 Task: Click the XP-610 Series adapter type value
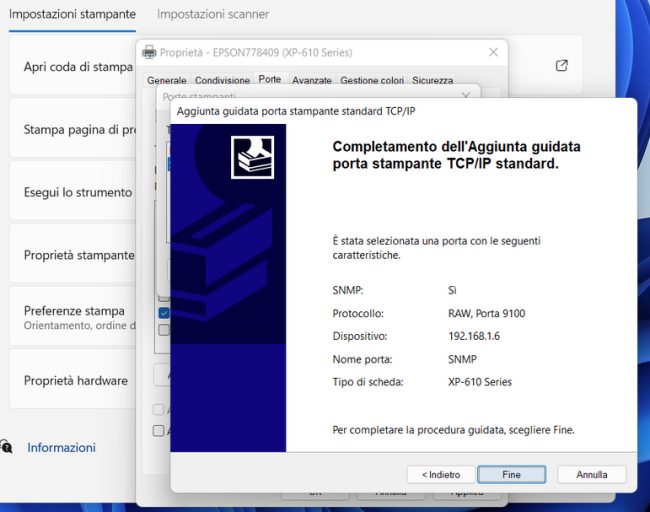pos(480,382)
